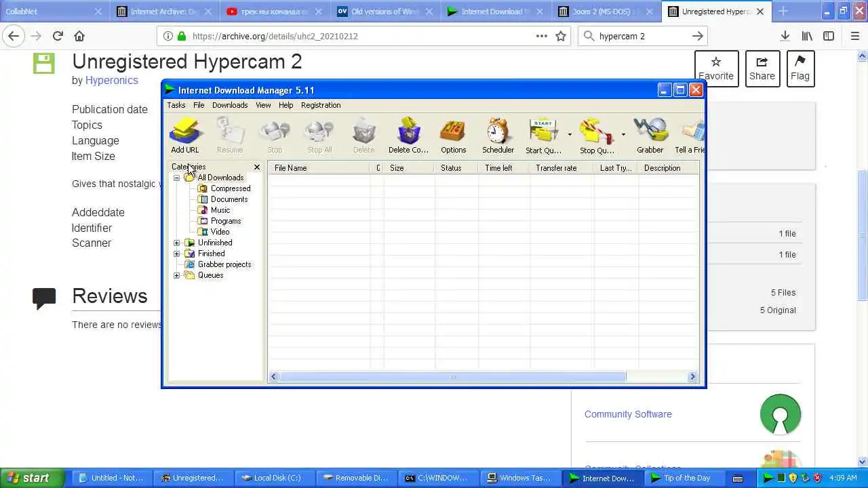Viewport: 868px width, 488px height.
Task: Bookmark this page with the star icon
Action: (561, 36)
